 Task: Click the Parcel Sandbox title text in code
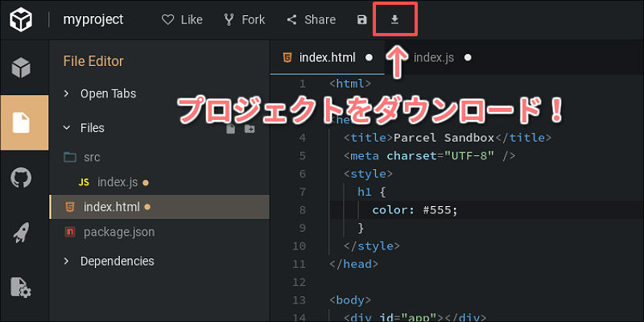click(444, 138)
